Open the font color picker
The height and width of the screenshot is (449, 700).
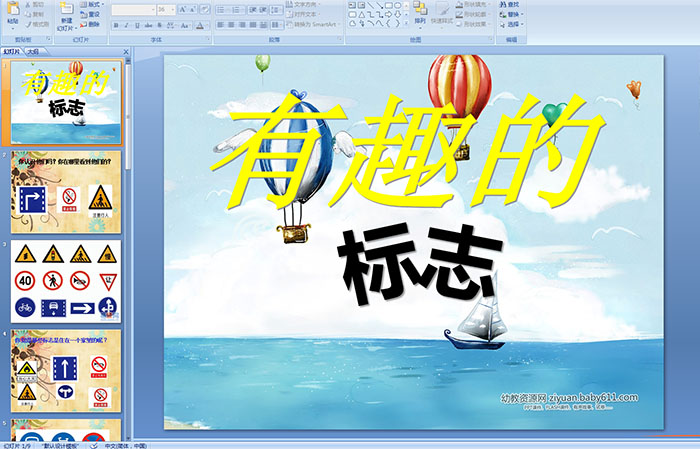coord(203,25)
